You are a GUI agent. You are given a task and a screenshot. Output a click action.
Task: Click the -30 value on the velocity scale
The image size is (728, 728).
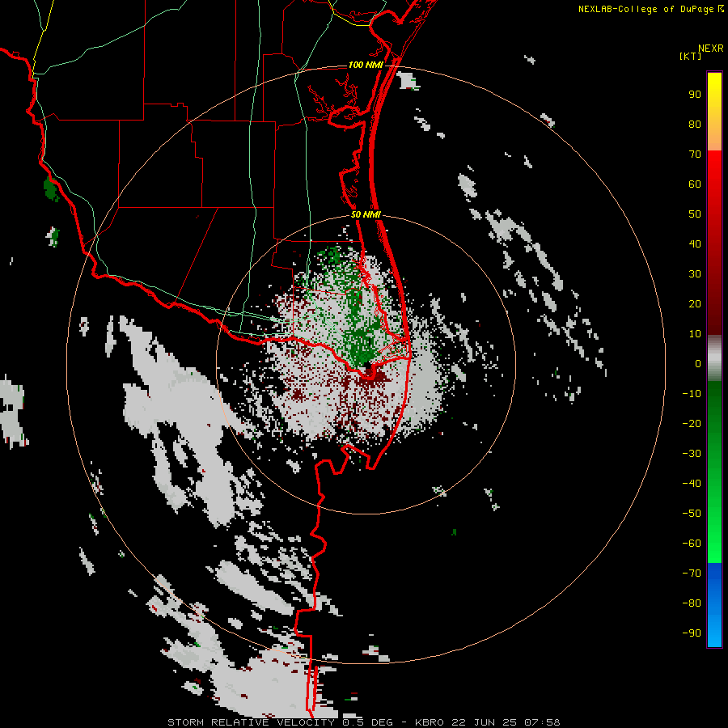[x=692, y=454]
